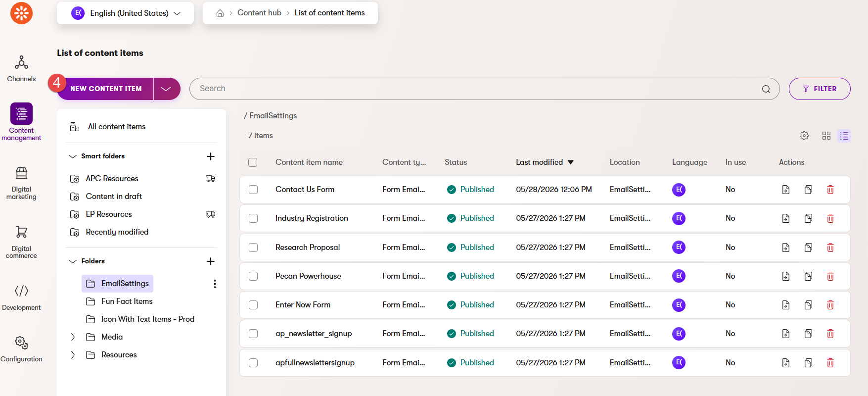Open Digital marketing section
The height and width of the screenshot is (396, 868).
21,183
